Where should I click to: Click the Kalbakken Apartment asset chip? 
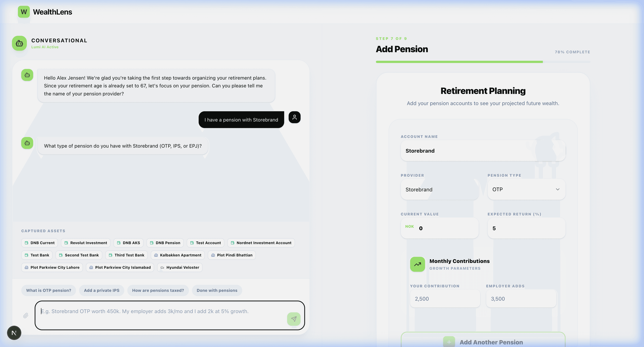[x=178, y=255]
